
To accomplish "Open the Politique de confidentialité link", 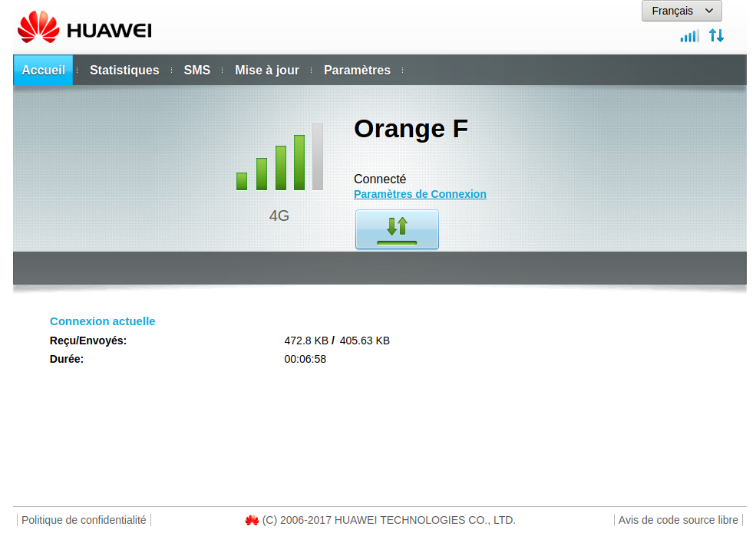I will tap(84, 520).
